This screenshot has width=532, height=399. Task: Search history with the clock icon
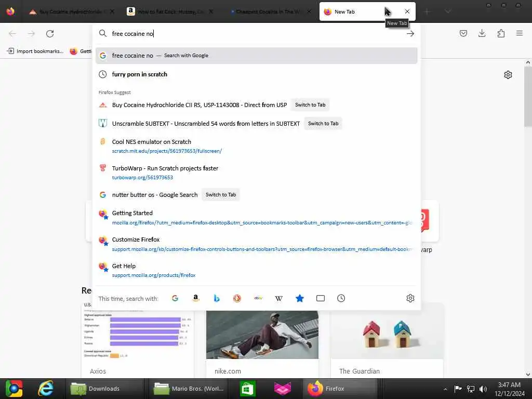(x=341, y=298)
